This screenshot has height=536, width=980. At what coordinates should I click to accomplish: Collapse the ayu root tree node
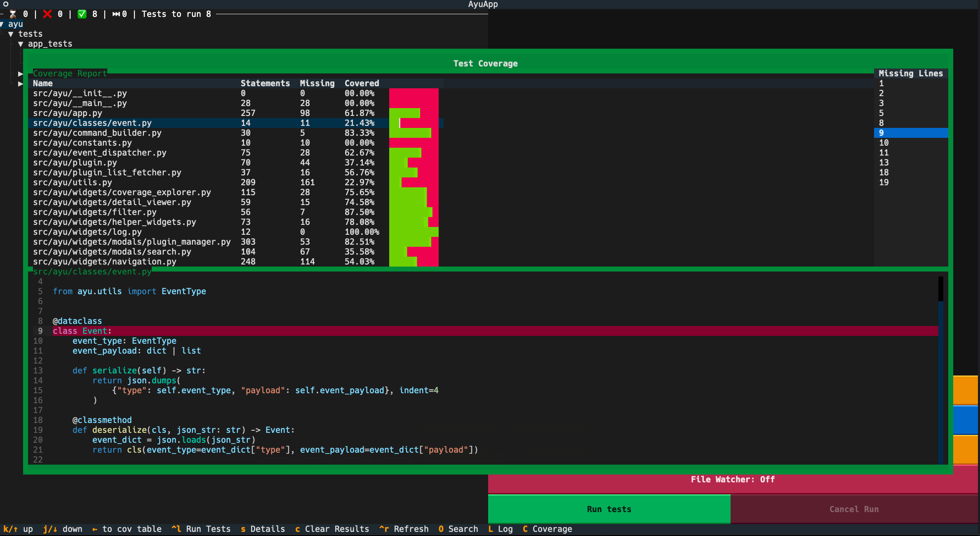point(2,24)
